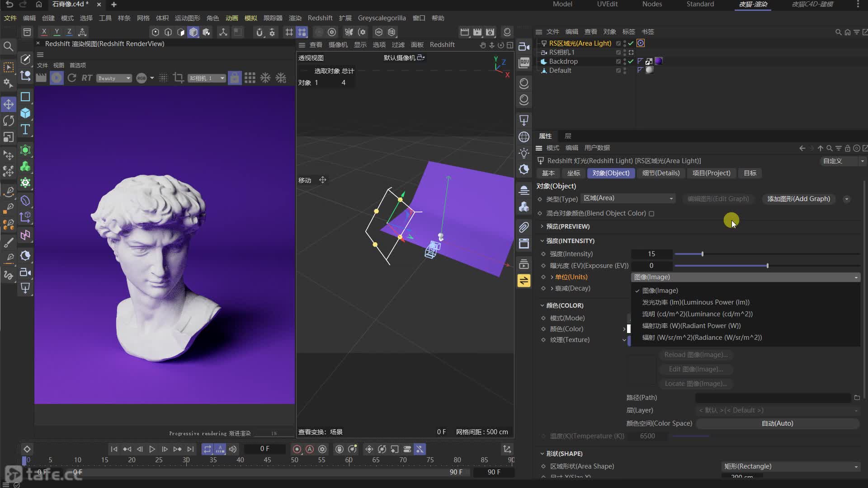Viewport: 868px width, 488px height.
Task: Play the animation forward
Action: (152, 449)
